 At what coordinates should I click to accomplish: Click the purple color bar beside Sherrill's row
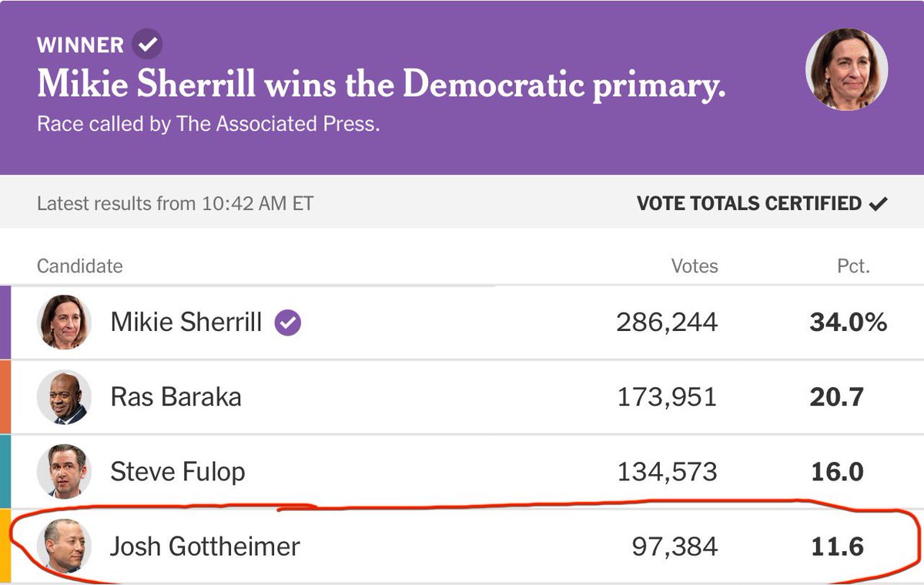coord(5,323)
